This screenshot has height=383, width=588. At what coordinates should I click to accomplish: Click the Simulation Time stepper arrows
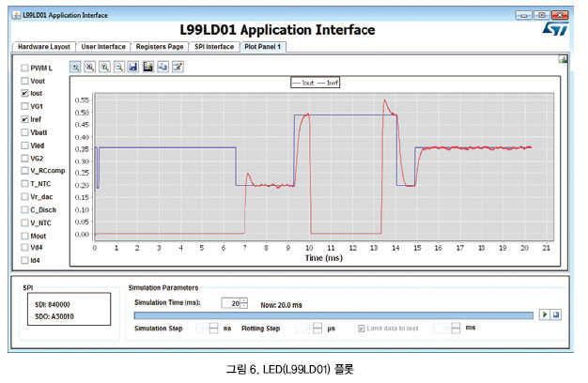[244, 303]
